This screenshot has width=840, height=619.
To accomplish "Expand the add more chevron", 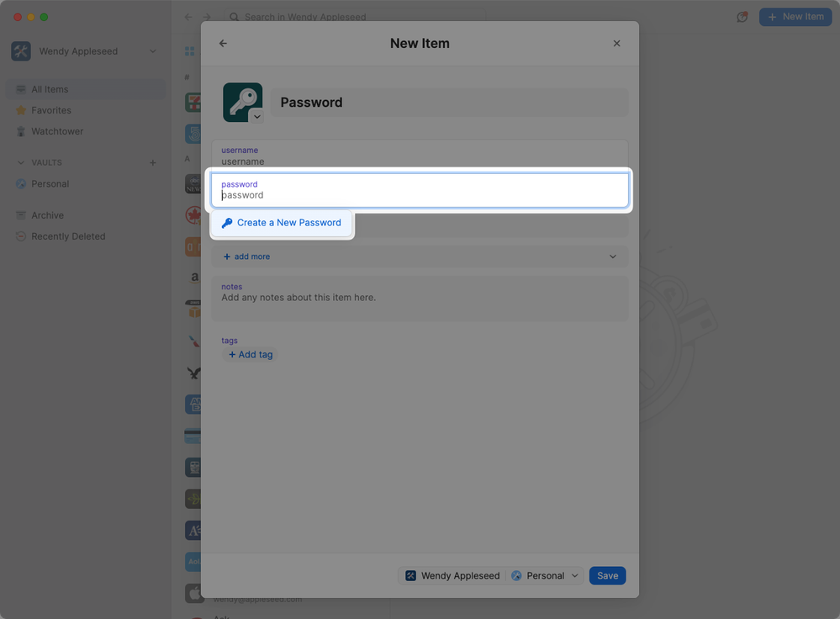I will tap(612, 257).
